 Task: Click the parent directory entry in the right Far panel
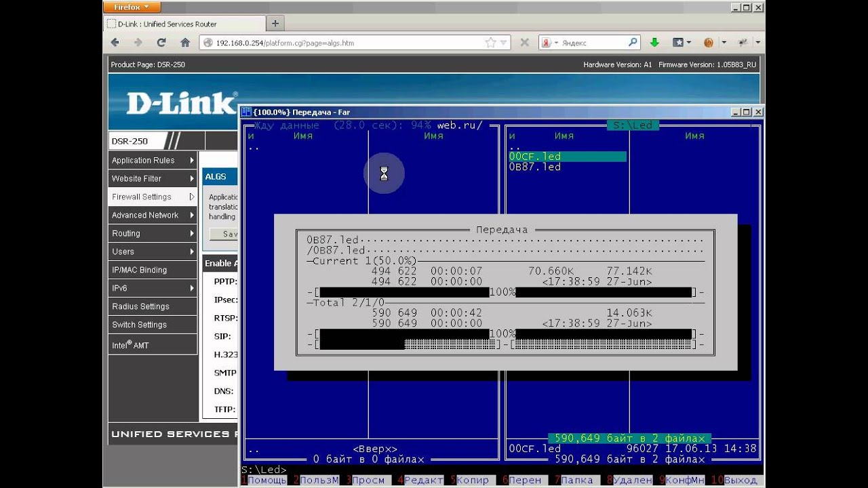[514, 146]
